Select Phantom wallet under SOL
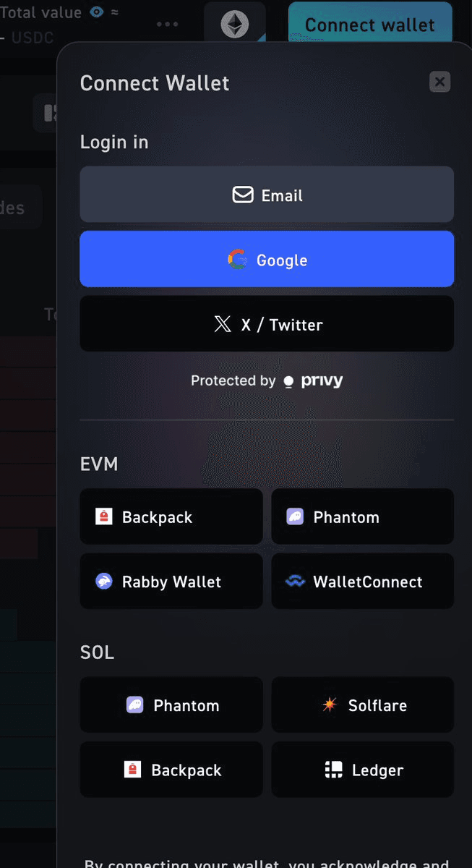The image size is (472, 868). (x=171, y=705)
